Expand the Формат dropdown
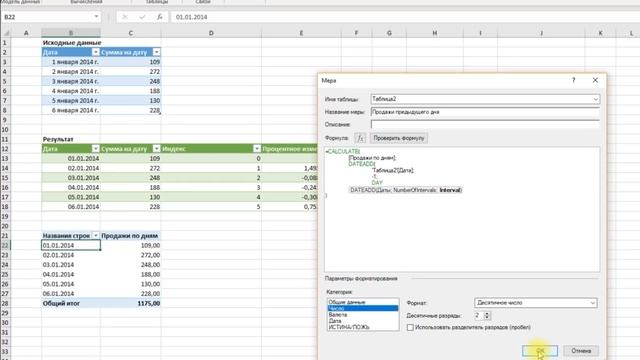The width and height of the screenshot is (640, 360). (x=593, y=303)
